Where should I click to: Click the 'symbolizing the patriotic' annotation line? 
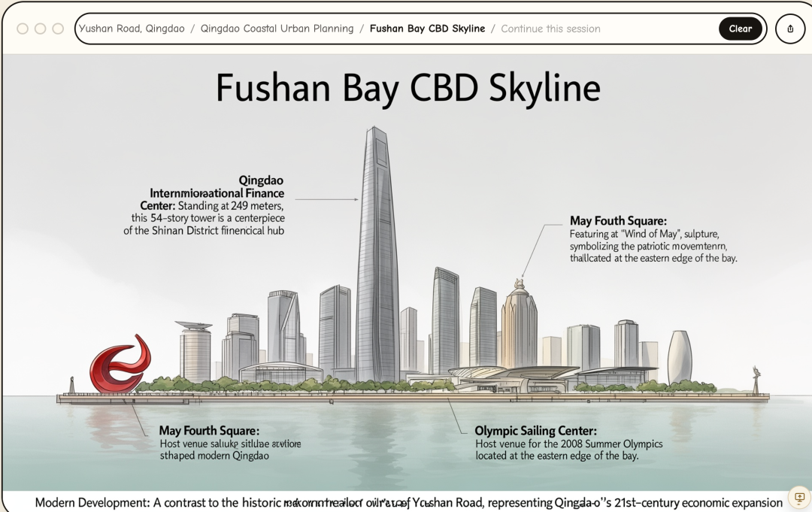tap(648, 246)
